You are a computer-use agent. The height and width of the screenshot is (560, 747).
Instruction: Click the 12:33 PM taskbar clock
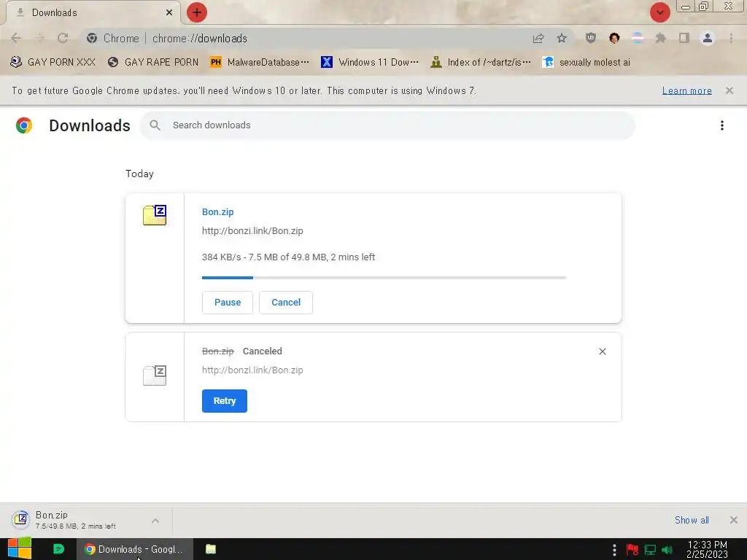tap(707, 549)
